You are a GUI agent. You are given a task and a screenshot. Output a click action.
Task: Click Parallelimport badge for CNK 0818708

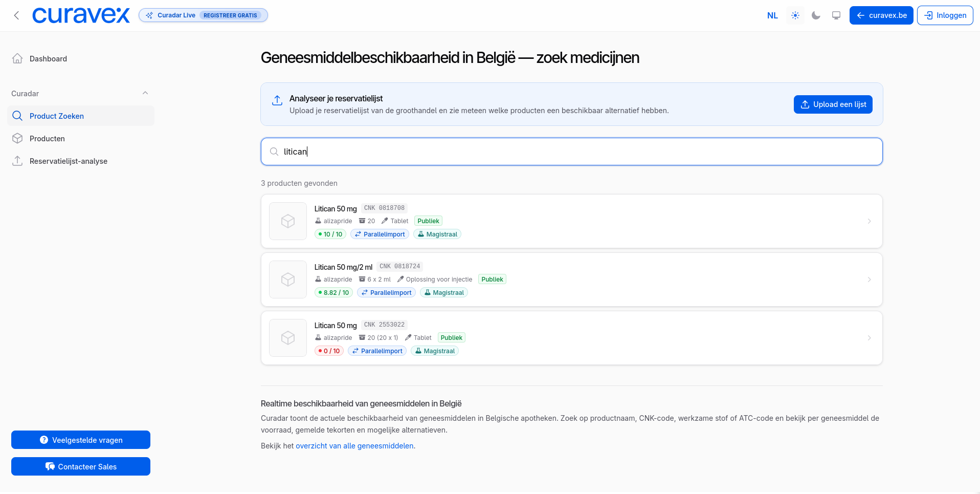(x=380, y=234)
